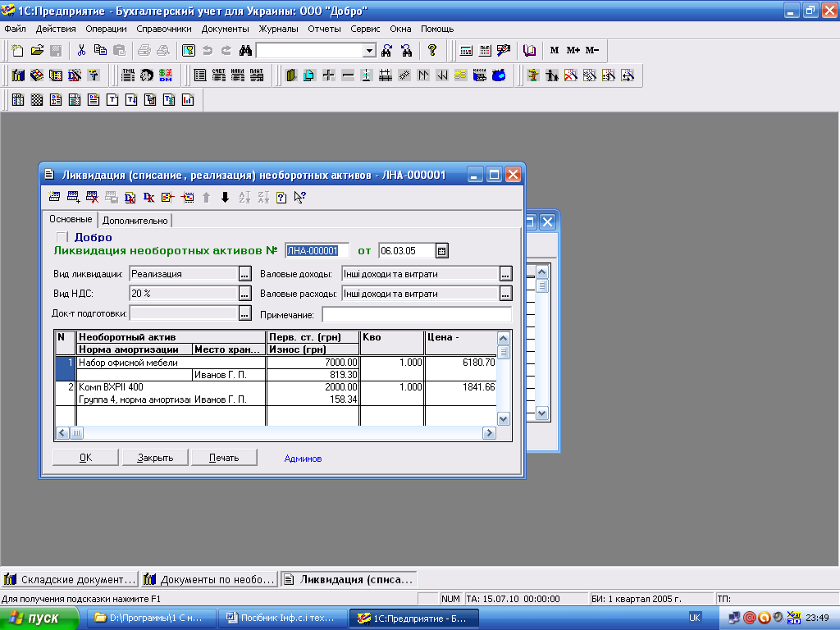Open Вид ликвидации selection button
The width and height of the screenshot is (840, 630).
244,274
